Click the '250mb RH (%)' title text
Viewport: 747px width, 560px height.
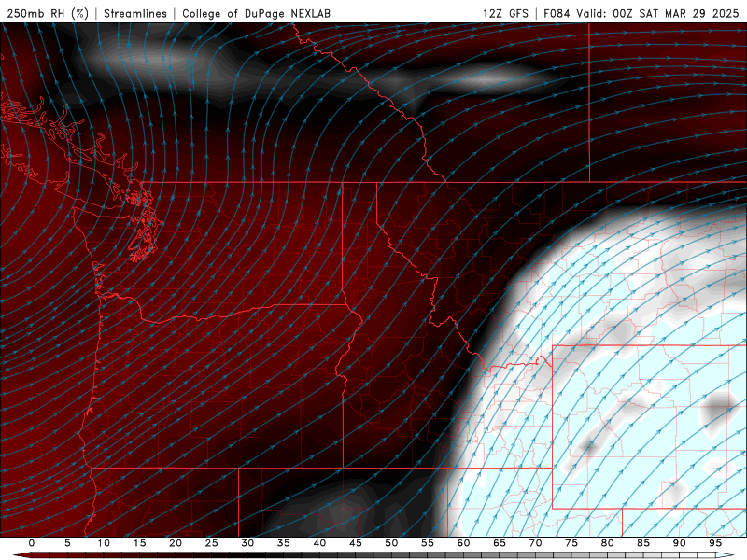pos(48,13)
